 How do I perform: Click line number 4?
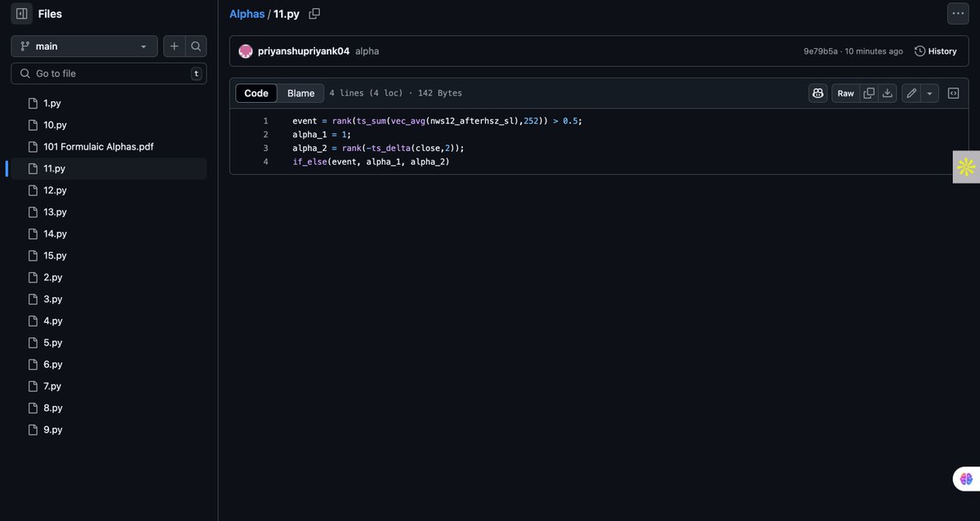(265, 162)
